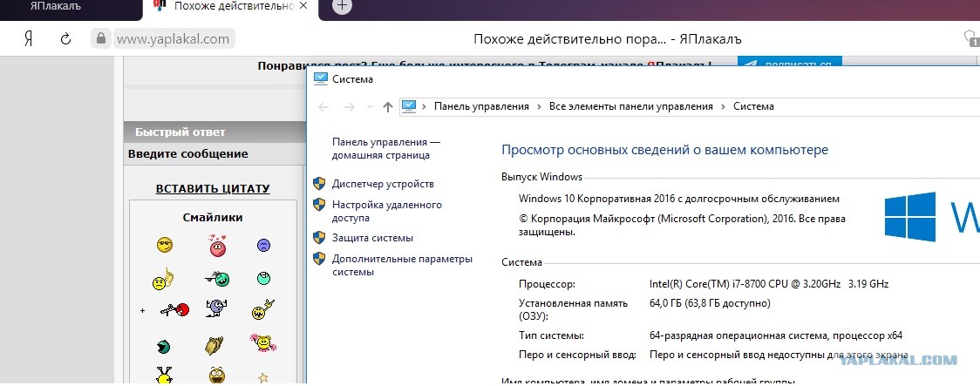Open recent locations dropdown arrow
The width and height of the screenshot is (980, 386).
tap(370, 107)
